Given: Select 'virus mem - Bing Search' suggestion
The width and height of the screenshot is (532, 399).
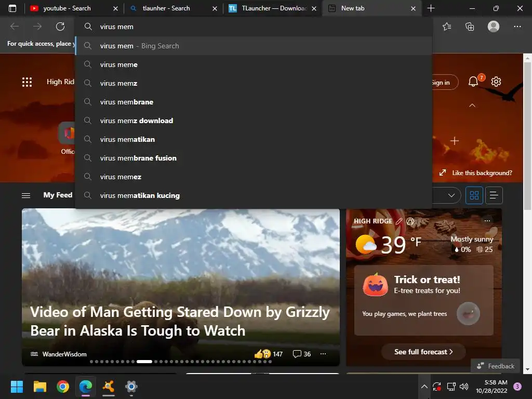Looking at the screenshot, I should (x=253, y=46).
